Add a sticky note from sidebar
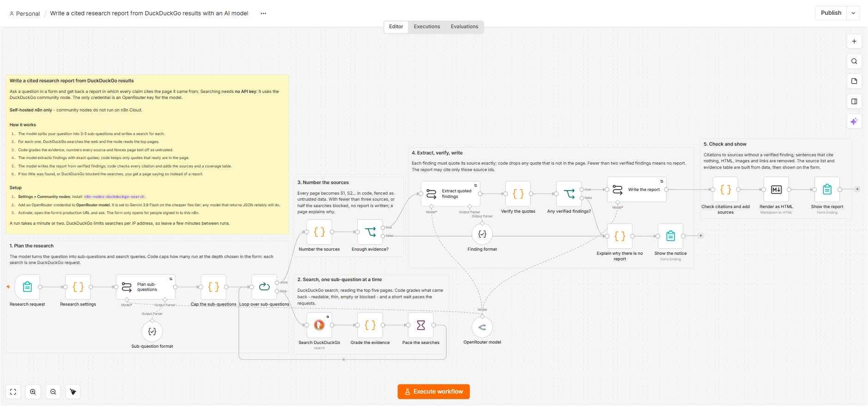Screen dimensions: 868x406 click(x=854, y=81)
